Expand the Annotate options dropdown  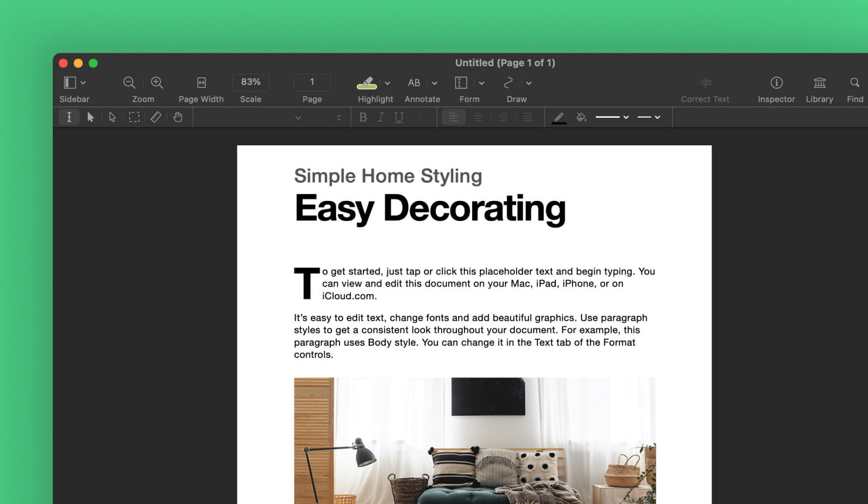point(435,83)
